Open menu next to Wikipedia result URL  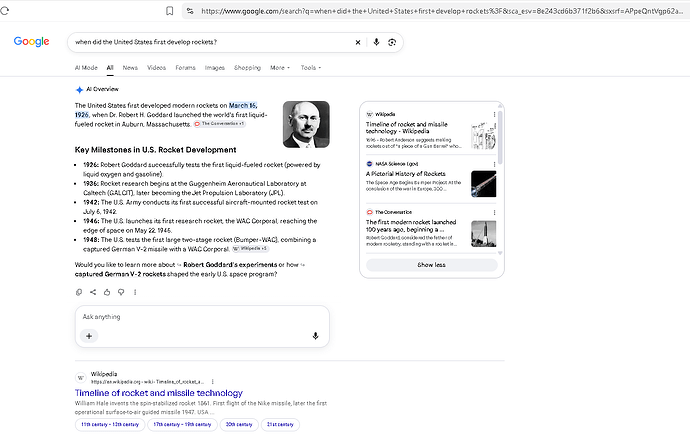pos(213,382)
